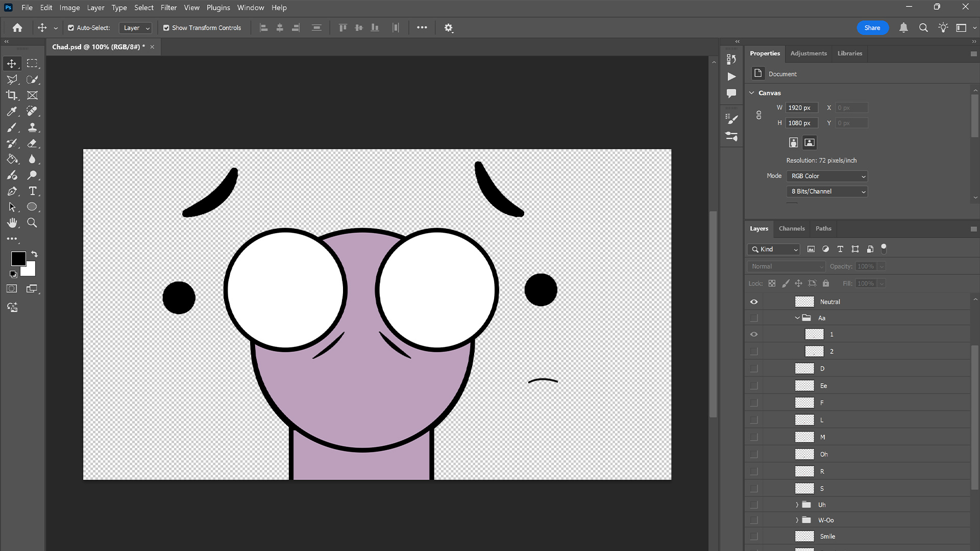Viewport: 980px width, 551px height.
Task: Switch to the Adjustments tab
Action: (x=808, y=53)
